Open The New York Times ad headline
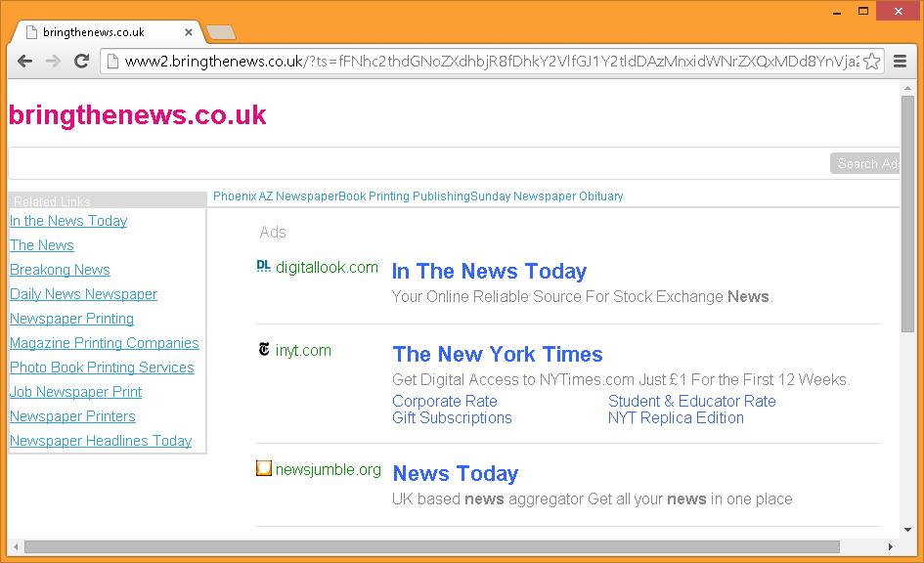This screenshot has height=563, width=924. [x=498, y=355]
